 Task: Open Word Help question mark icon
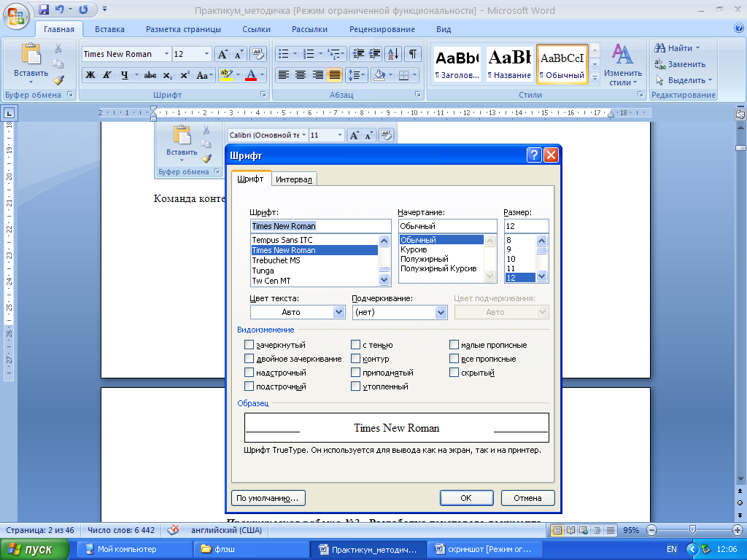(739, 28)
